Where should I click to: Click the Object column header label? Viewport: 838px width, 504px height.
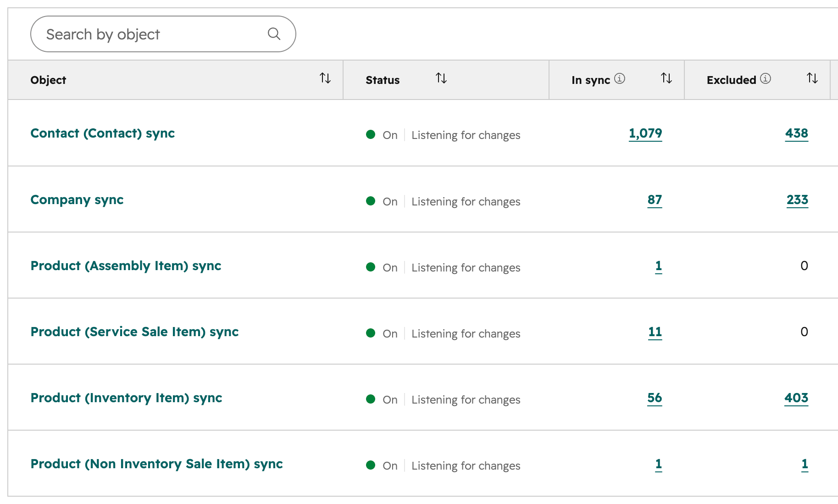[x=48, y=80]
